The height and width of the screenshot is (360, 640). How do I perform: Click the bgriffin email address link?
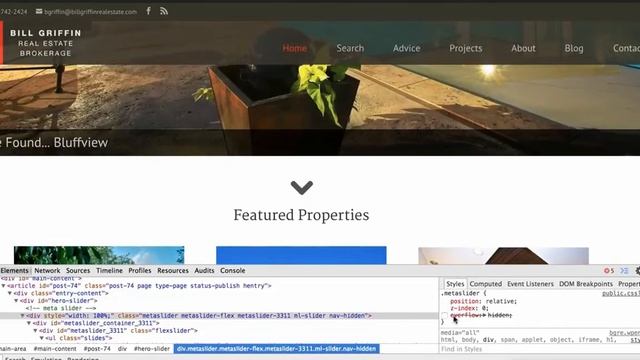click(90, 12)
